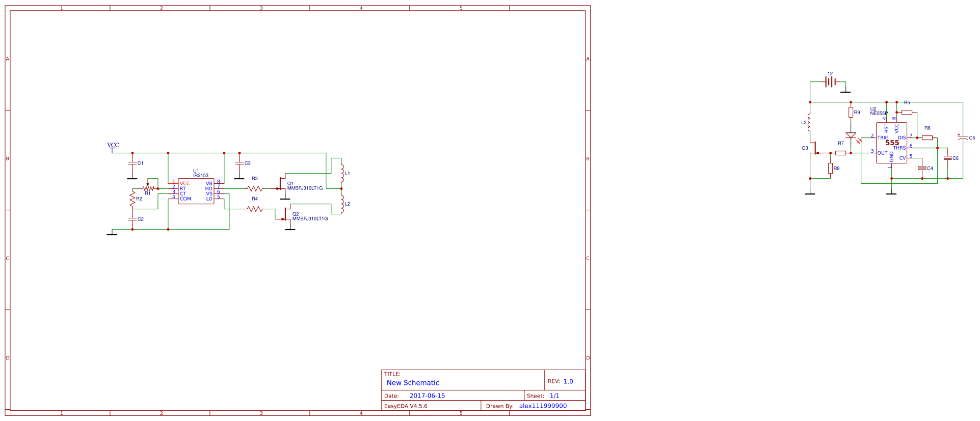Screen dimensions: 980x421
Task: Select the NE555P 555 timer chip
Action: (891, 143)
